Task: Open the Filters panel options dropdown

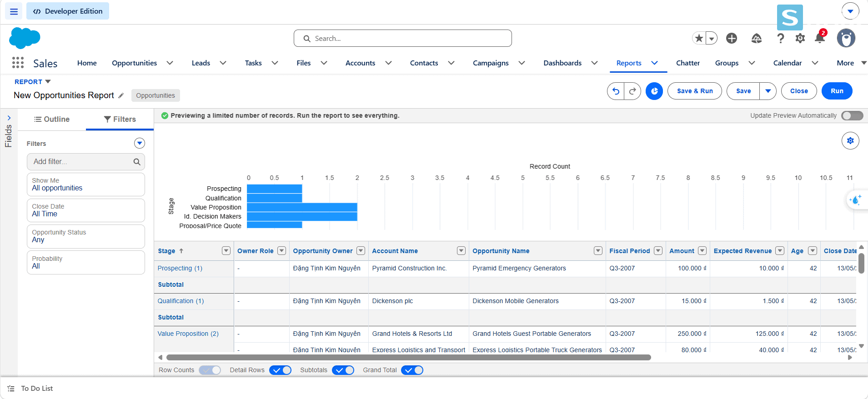Action: tap(140, 143)
